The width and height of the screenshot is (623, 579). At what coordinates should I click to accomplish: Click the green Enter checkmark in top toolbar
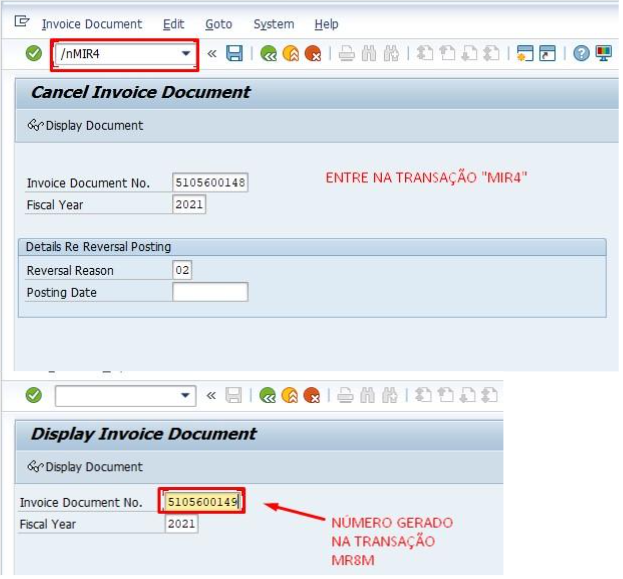coord(34,53)
